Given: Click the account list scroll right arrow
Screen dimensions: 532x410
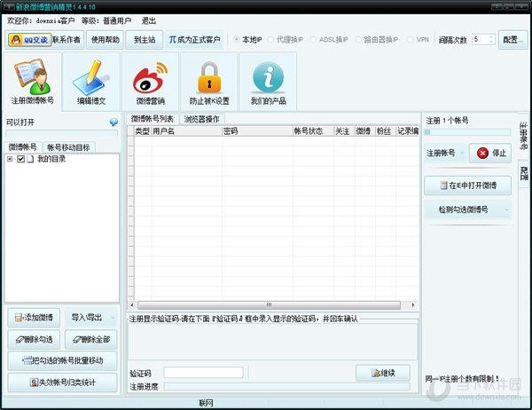Looking at the screenshot, I should click(413, 305).
